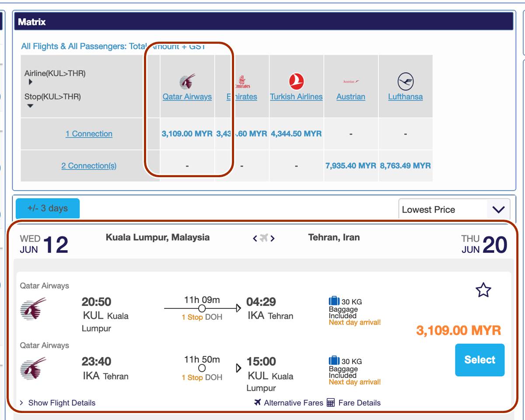Click the Emirates logo in the matrix
Image resolution: width=525 pixels, height=420 pixels.
(x=242, y=82)
